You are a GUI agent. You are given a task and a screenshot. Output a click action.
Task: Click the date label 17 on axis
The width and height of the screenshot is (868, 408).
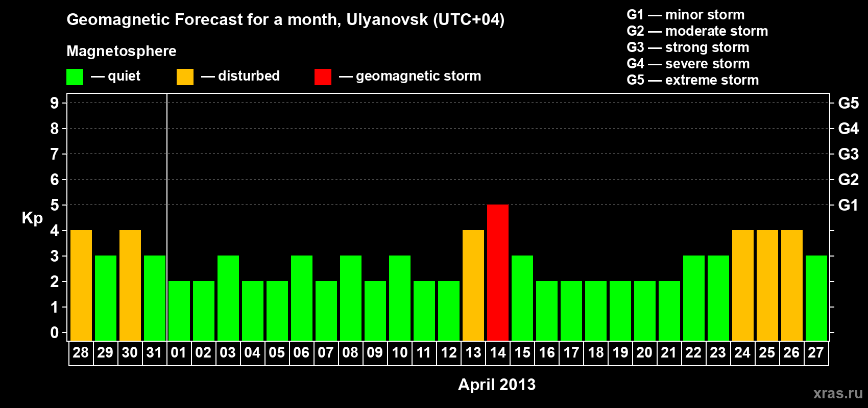pyautogui.click(x=571, y=353)
